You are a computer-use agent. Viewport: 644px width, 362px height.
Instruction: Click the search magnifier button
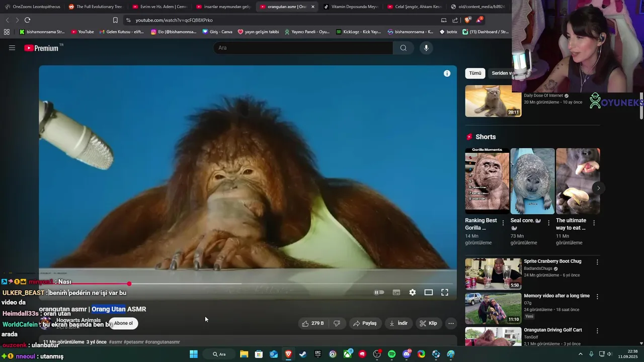tap(404, 48)
